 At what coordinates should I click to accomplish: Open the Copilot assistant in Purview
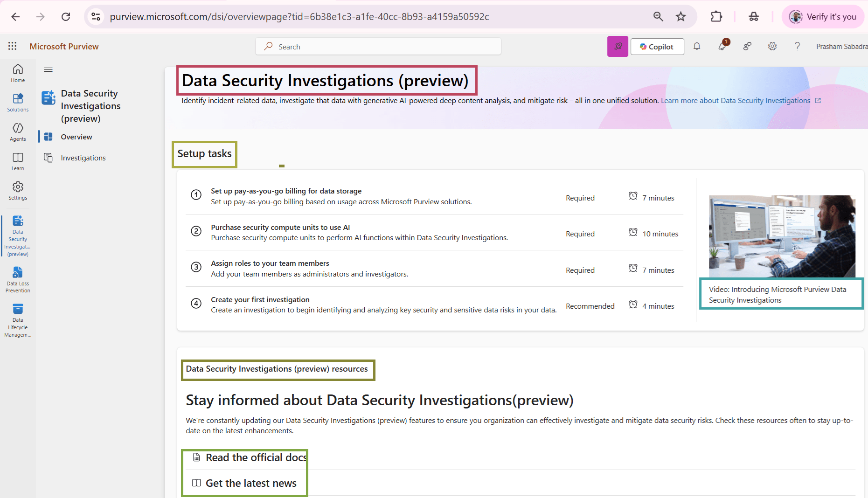[x=657, y=46]
